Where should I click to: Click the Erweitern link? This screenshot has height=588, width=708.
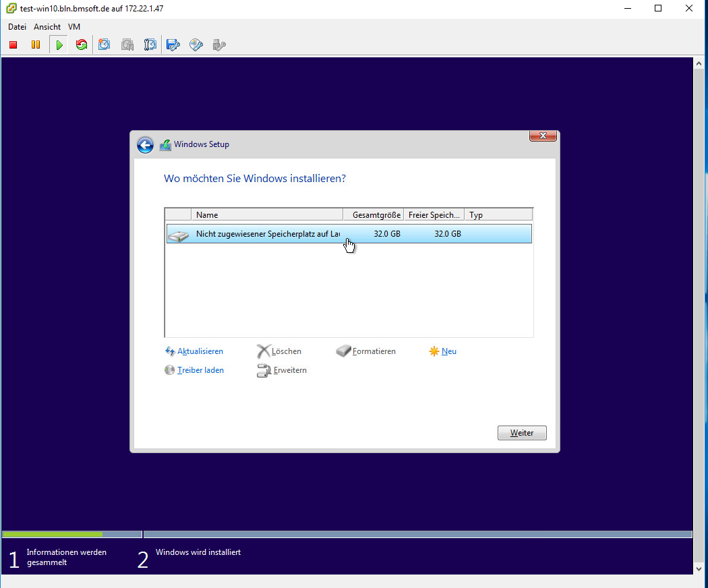(290, 370)
